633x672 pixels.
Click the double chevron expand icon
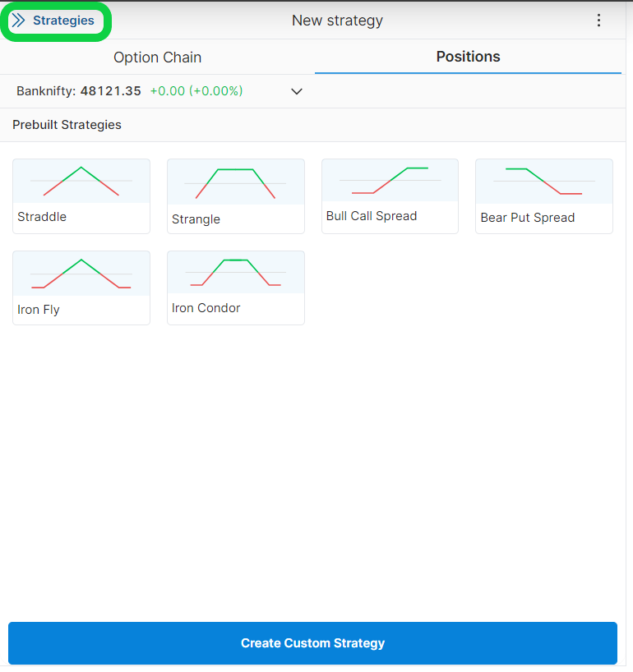tap(18, 21)
